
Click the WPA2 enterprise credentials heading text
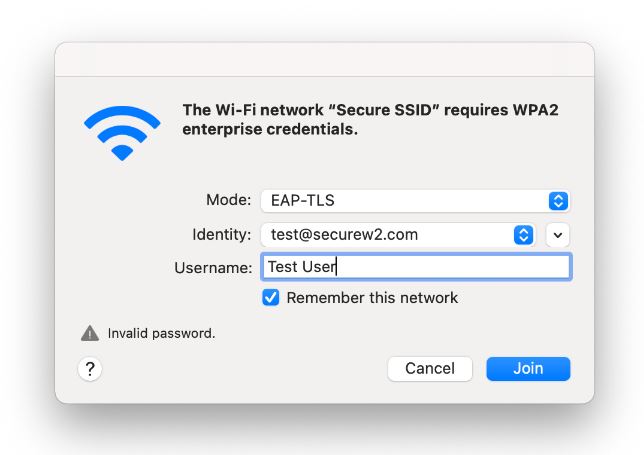tap(270, 129)
